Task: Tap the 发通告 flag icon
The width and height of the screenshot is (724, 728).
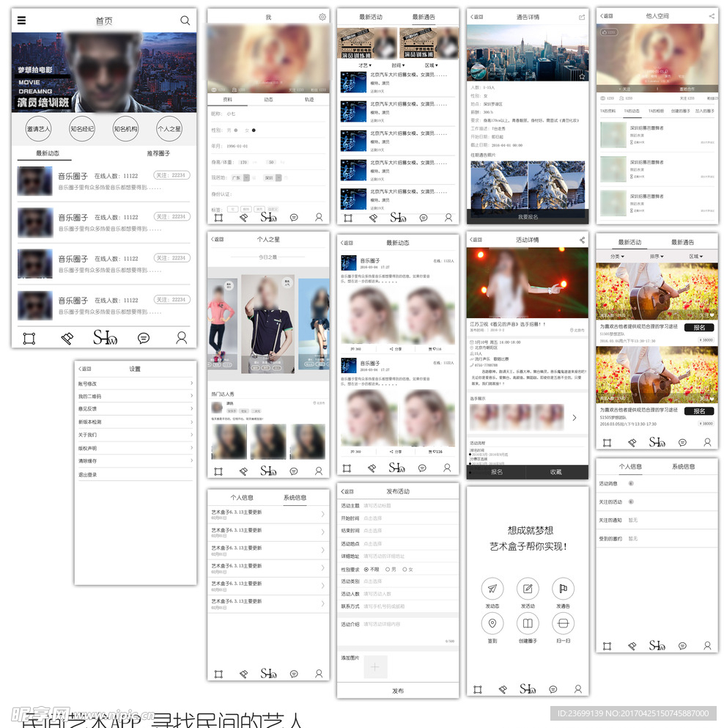Action: point(563,589)
